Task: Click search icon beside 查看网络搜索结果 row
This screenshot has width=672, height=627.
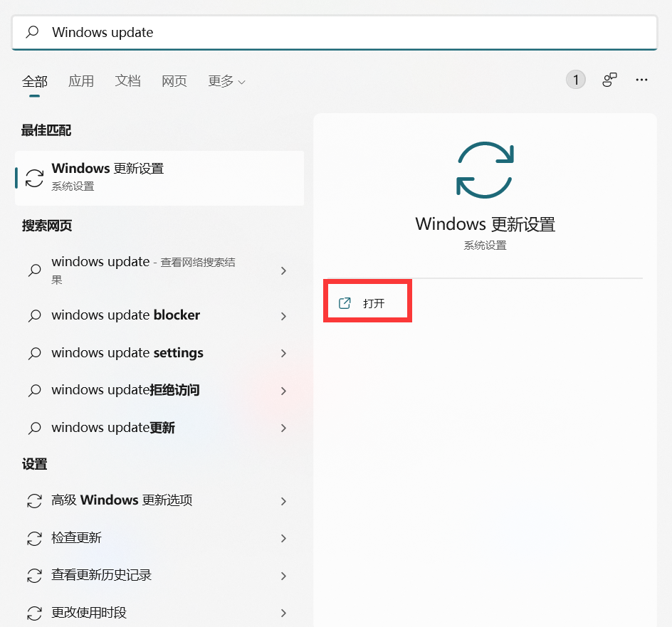Action: [34, 270]
